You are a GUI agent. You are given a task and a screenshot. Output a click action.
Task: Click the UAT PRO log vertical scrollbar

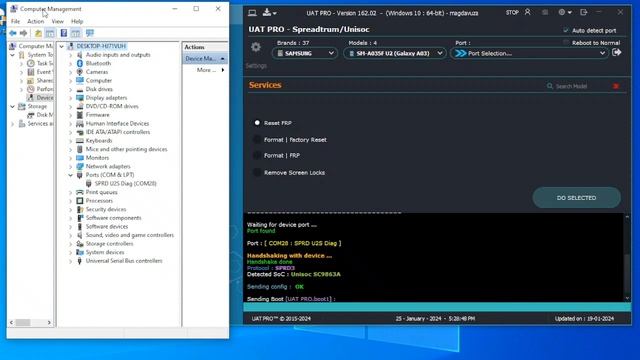tap(627, 258)
